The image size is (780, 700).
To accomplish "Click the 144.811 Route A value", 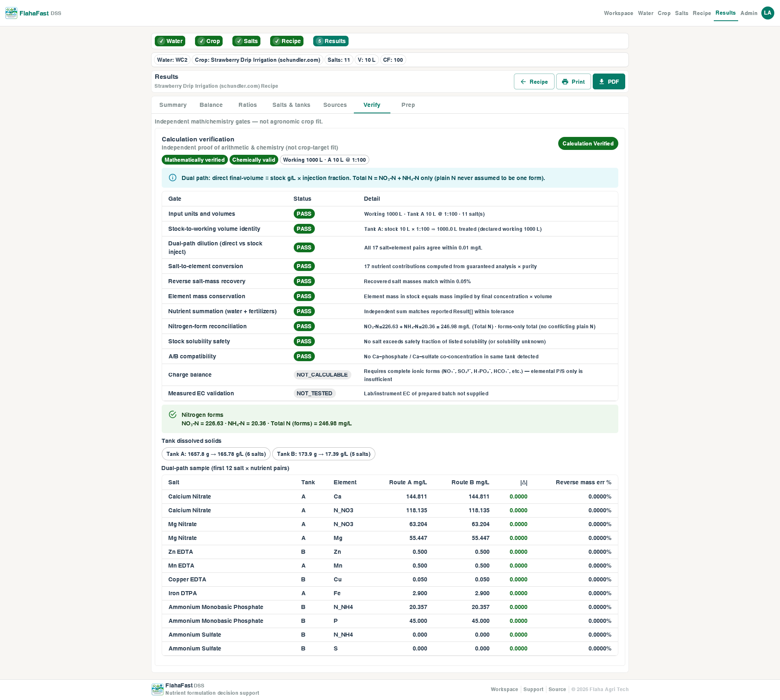I will coord(416,496).
